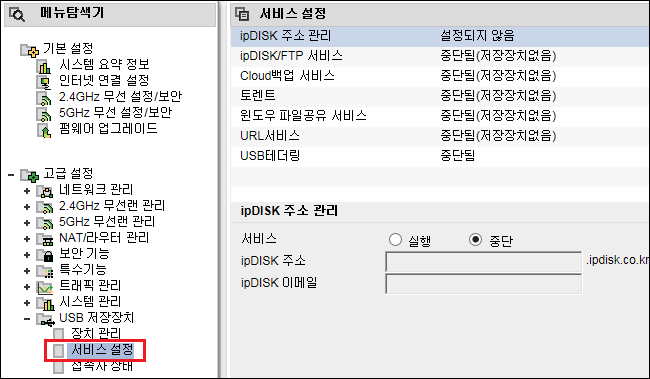Image resolution: width=650 pixels, height=379 pixels.
Task: Click the 5GHz 무선랜 관리 icon
Action: [x=45, y=223]
